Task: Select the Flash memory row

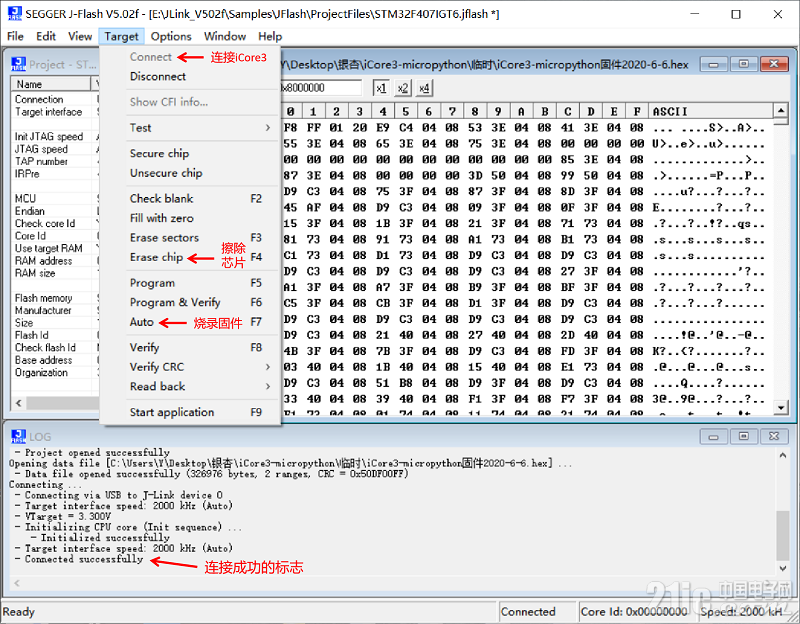Action: tap(55, 298)
